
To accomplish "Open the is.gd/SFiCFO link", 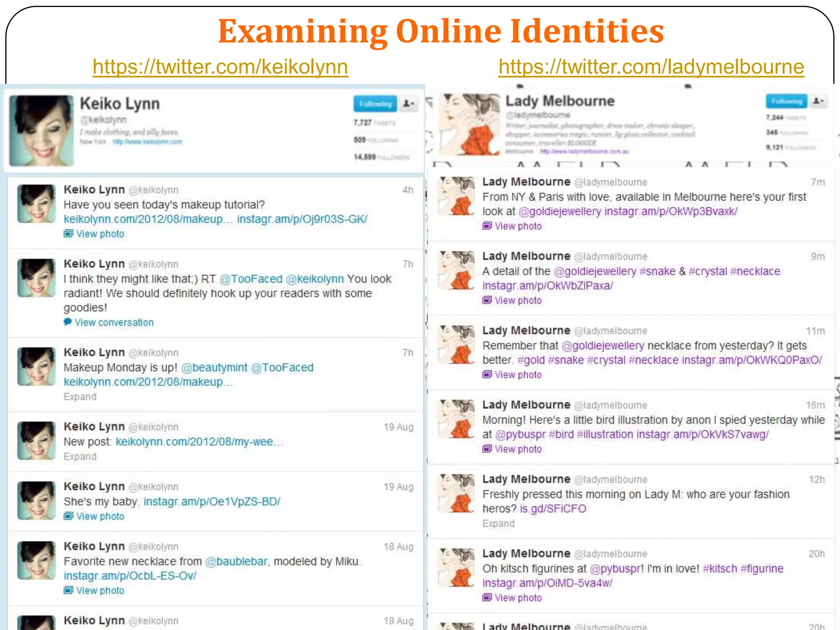I will point(553,509).
